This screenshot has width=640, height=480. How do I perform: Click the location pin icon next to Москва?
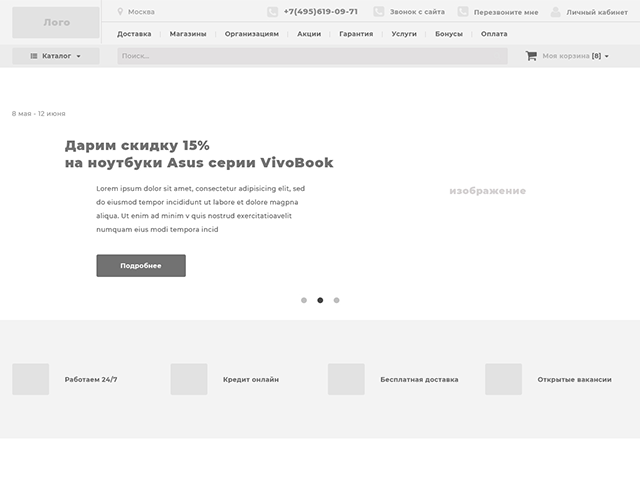120,11
